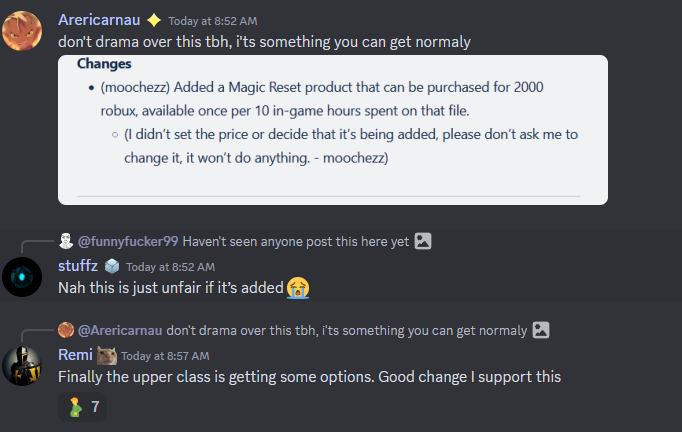682x432 pixels.
Task: Click the small funnyfucker99 reply avatar
Action: (65, 241)
